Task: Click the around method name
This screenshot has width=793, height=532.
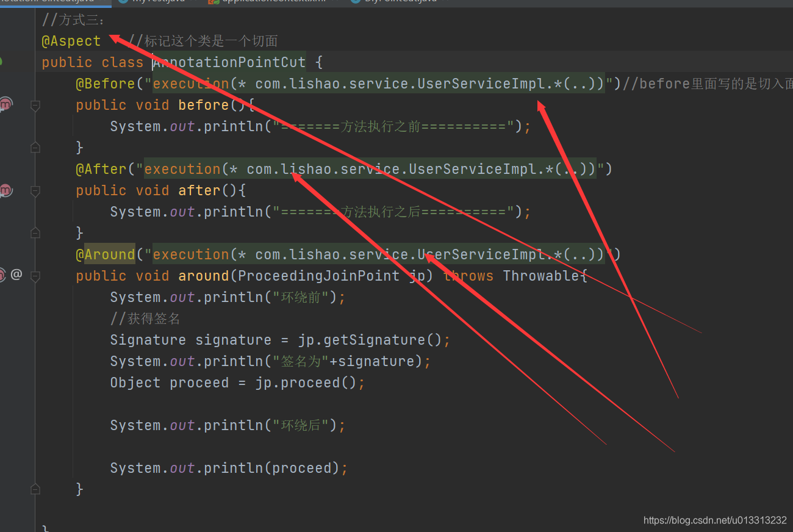Action: pyautogui.click(x=203, y=276)
